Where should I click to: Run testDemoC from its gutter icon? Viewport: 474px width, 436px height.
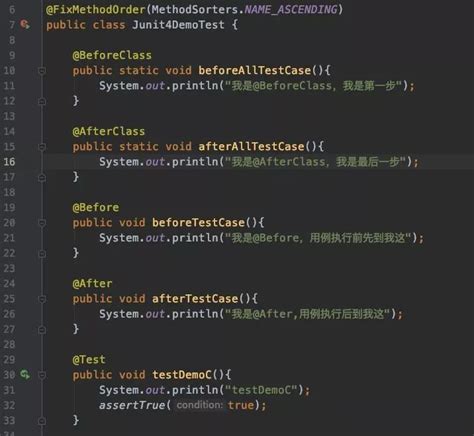[25, 375]
